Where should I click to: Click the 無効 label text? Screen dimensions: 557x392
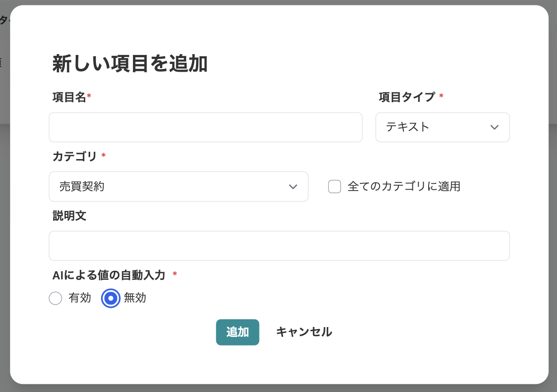tap(135, 298)
